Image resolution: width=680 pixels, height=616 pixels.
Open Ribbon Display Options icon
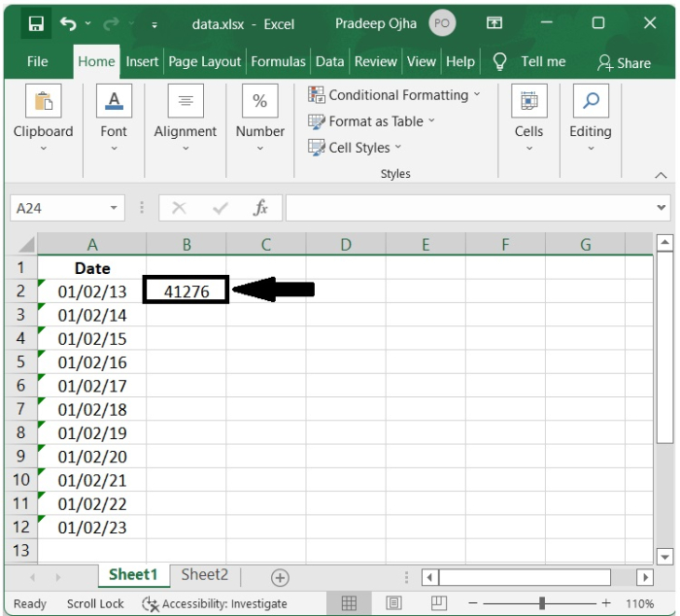click(493, 23)
